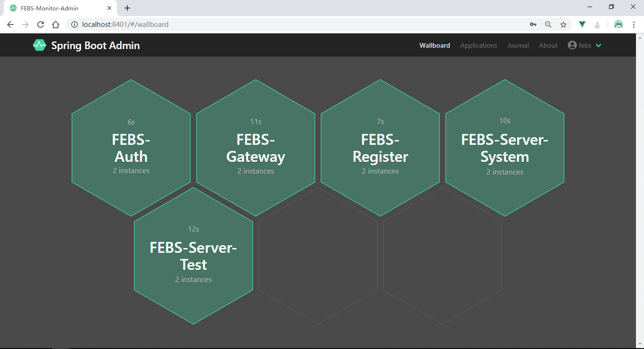Image resolution: width=644 pixels, height=349 pixels.
Task: Go to the Wallboard nav item
Action: tap(435, 45)
